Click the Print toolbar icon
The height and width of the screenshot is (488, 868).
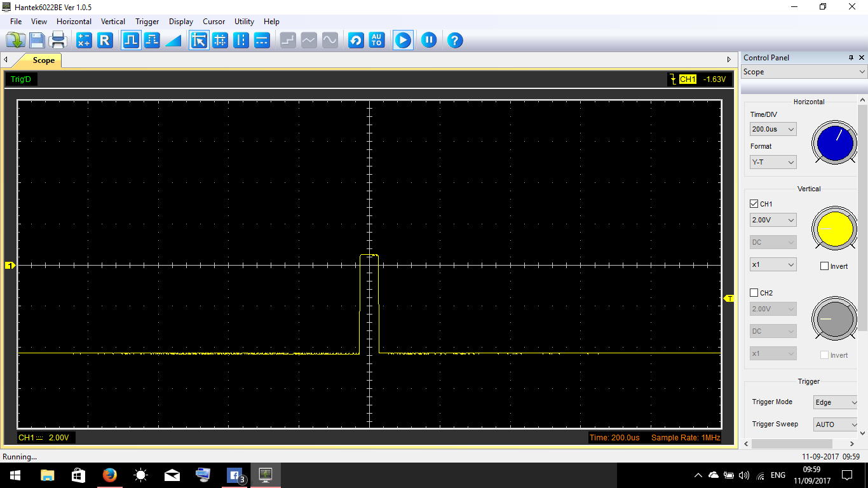pos(58,41)
